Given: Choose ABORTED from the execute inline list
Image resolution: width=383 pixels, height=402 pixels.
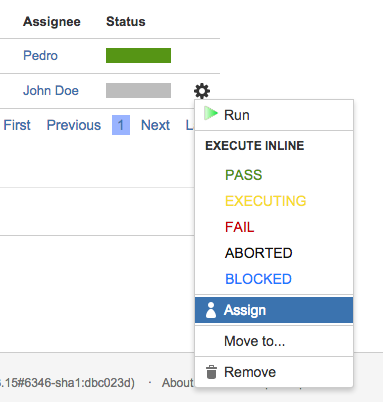Looking at the screenshot, I should pyautogui.click(x=259, y=253).
